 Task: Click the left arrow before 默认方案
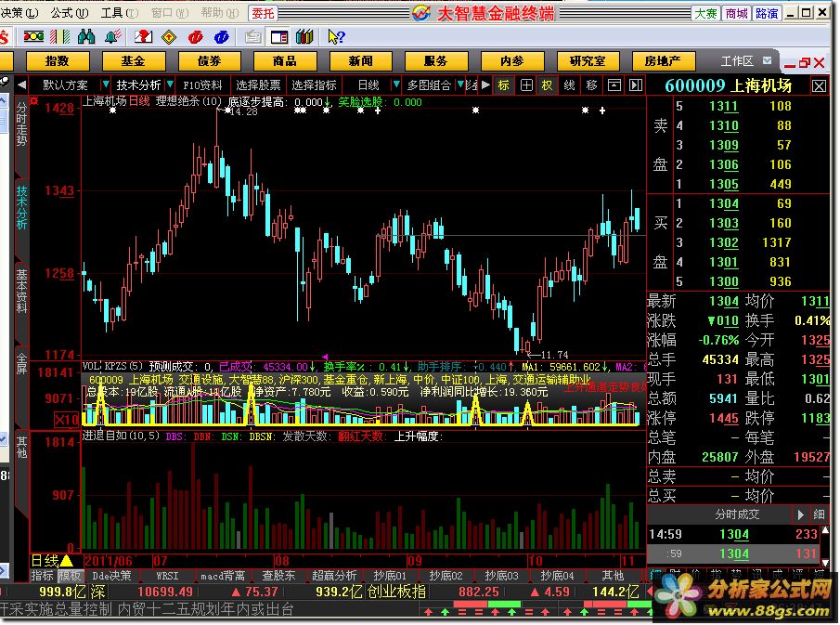point(21,85)
